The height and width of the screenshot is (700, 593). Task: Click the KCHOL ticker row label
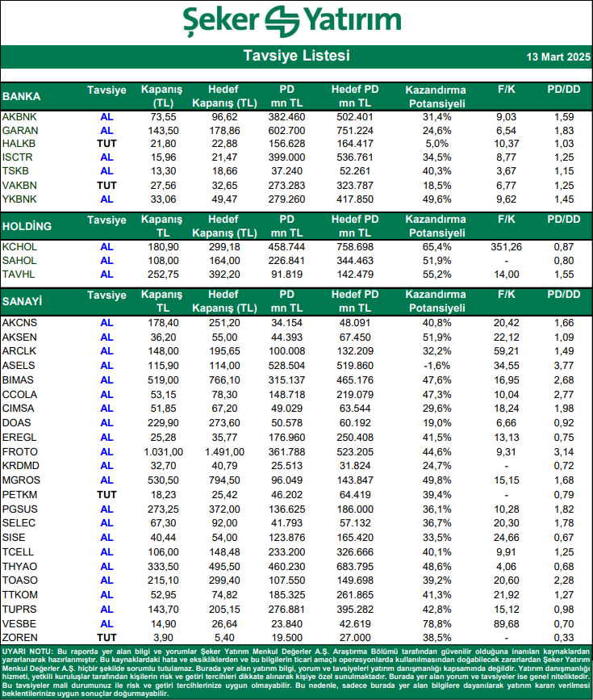click(x=19, y=246)
